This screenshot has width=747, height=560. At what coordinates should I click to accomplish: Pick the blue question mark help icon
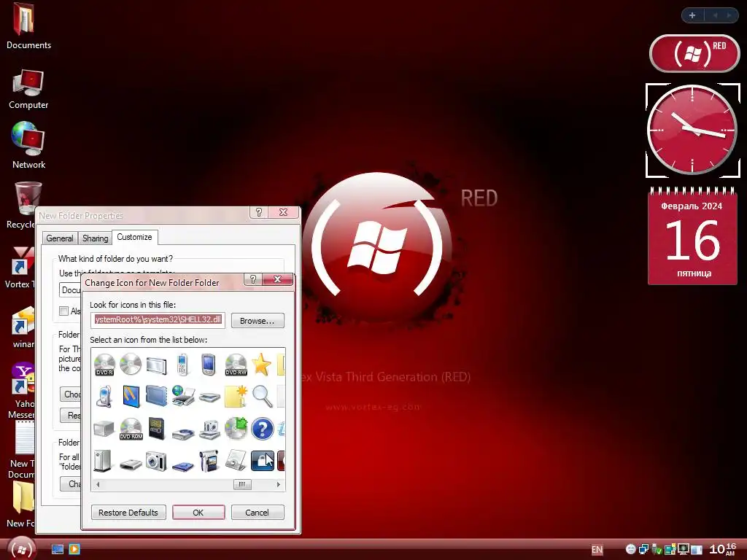[262, 429]
